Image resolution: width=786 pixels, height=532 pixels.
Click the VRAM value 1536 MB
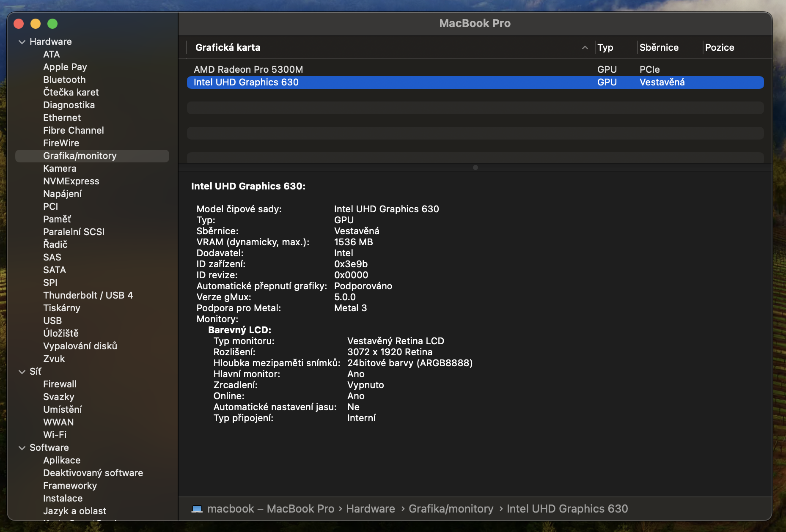click(353, 242)
